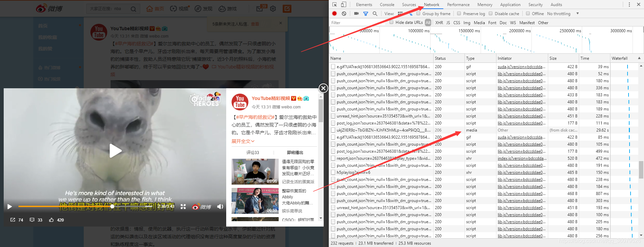This screenshot has height=247, width=644.
Task: Check Hide data URLs option
Action: (x=392, y=22)
